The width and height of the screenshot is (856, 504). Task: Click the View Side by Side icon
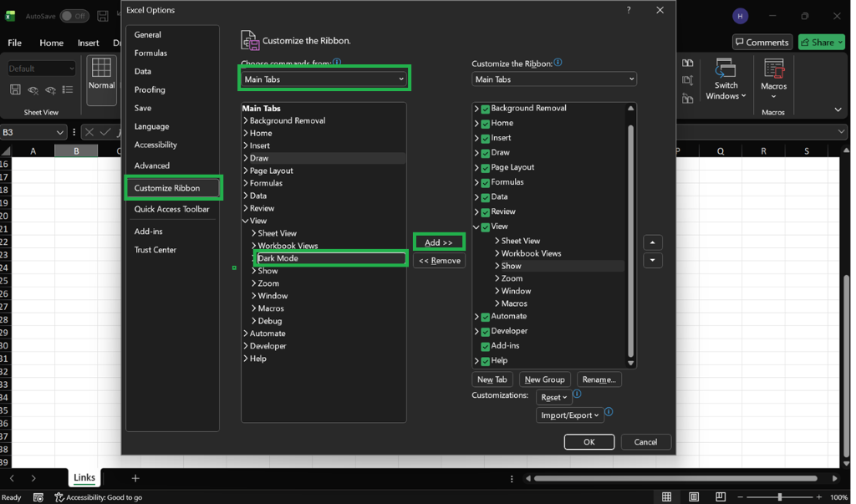(687, 64)
